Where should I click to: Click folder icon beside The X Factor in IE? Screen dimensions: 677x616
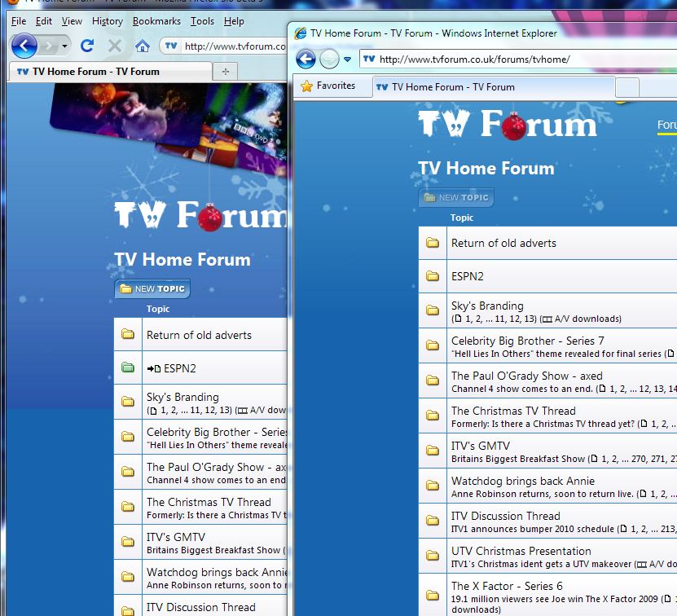tap(433, 596)
